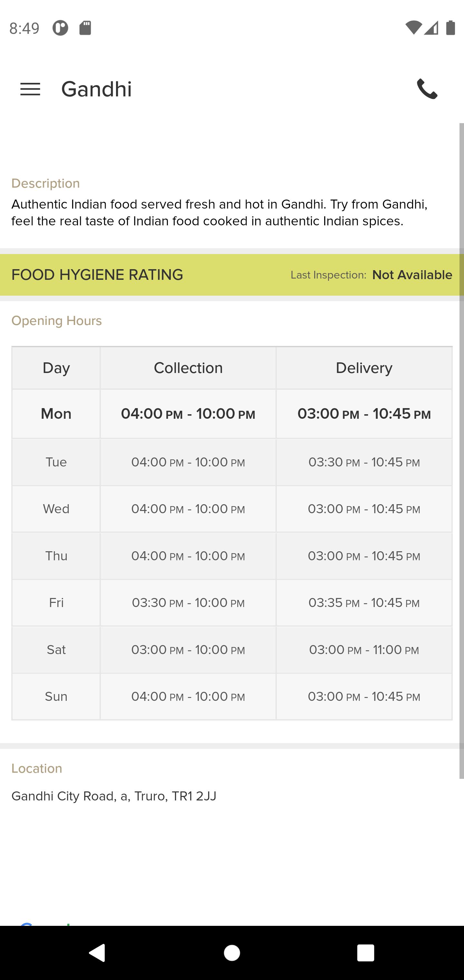
Task: Tap the cellular signal icon
Action: 431,28
